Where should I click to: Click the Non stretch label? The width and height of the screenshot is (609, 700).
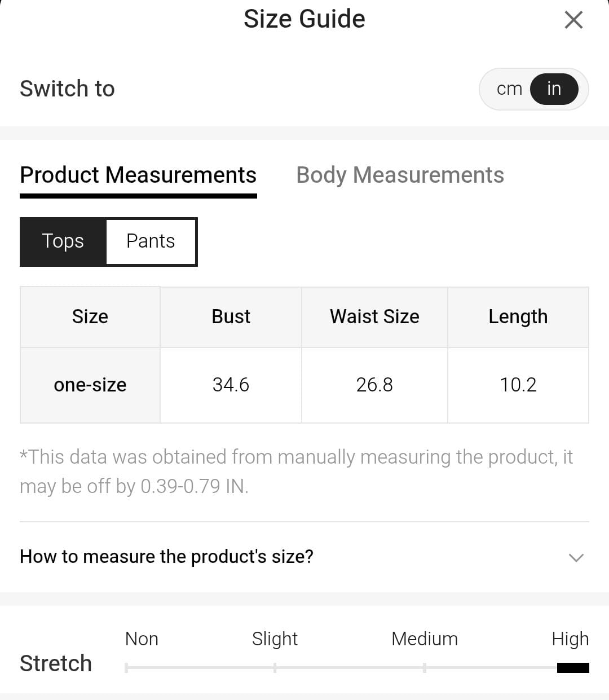(x=142, y=639)
